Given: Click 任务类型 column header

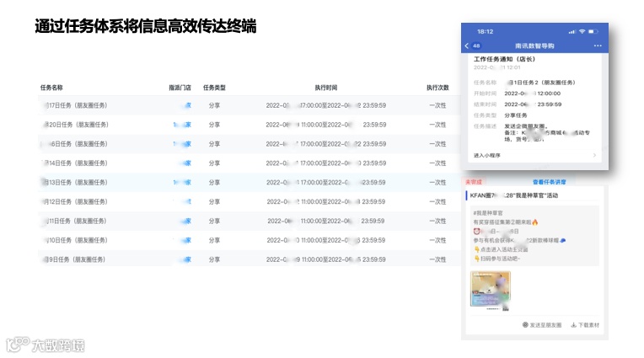Looking at the screenshot, I should [214, 88].
